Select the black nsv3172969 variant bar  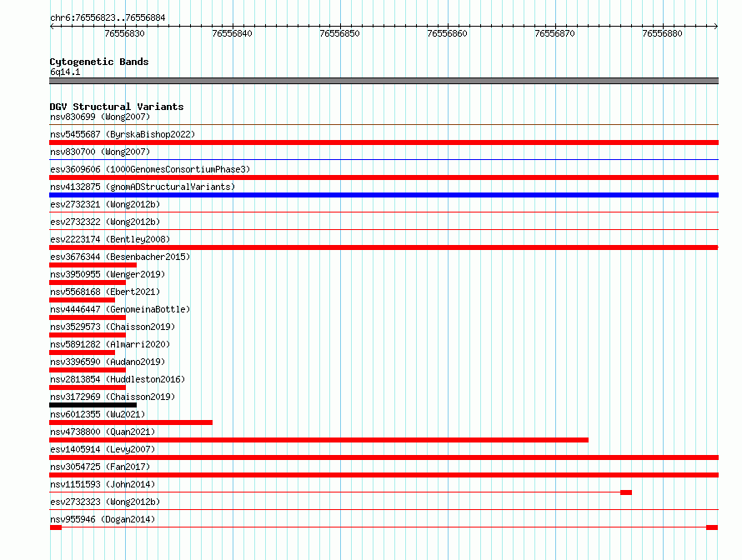click(x=93, y=405)
